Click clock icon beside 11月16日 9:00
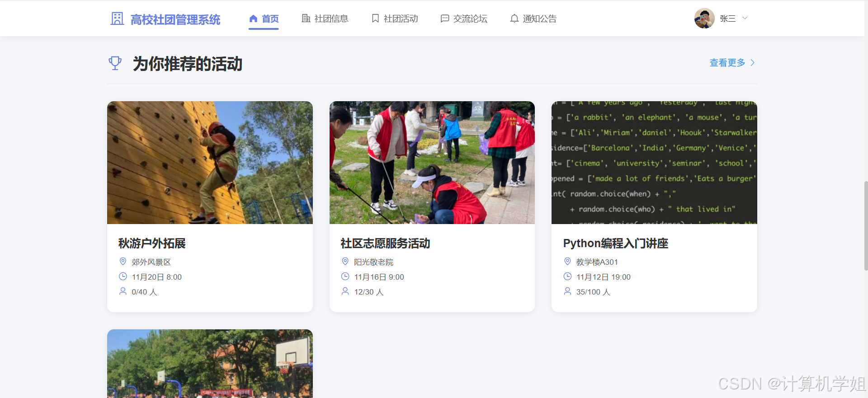This screenshot has width=868, height=398. (x=345, y=276)
